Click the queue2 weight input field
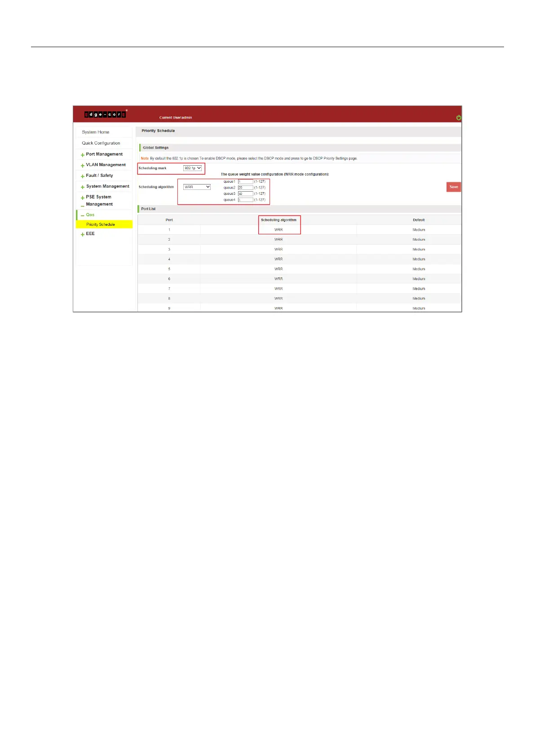Image resolution: width=535 pixels, height=756 pixels. click(245, 188)
